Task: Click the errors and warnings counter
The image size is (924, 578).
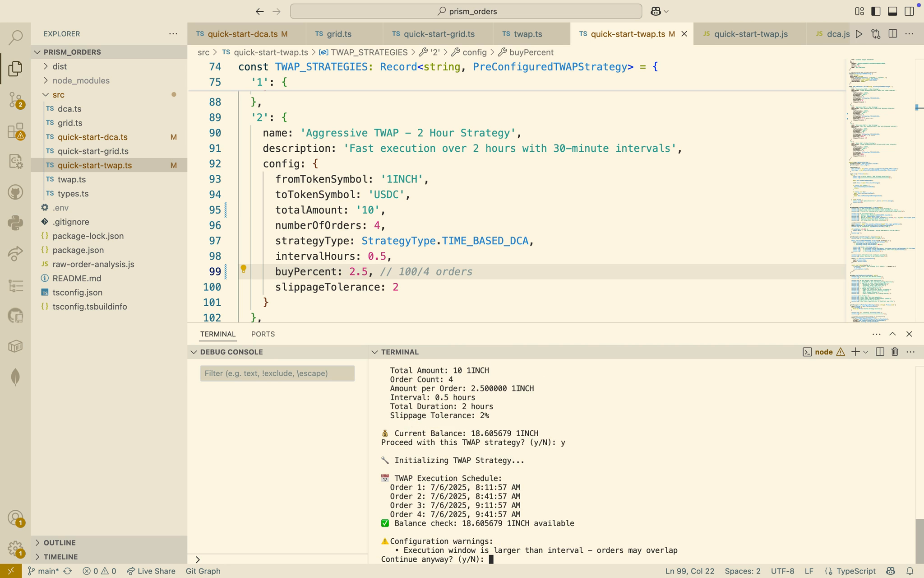Action: [99, 571]
